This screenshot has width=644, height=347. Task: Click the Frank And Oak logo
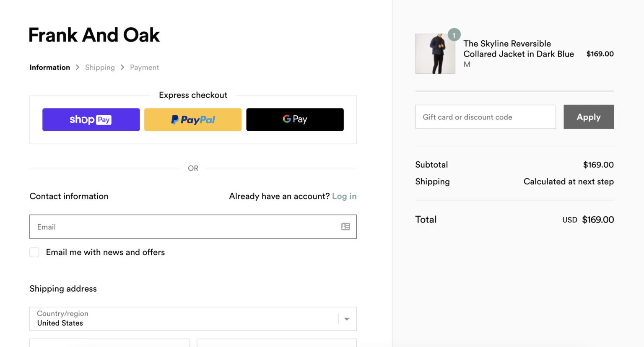point(93,35)
